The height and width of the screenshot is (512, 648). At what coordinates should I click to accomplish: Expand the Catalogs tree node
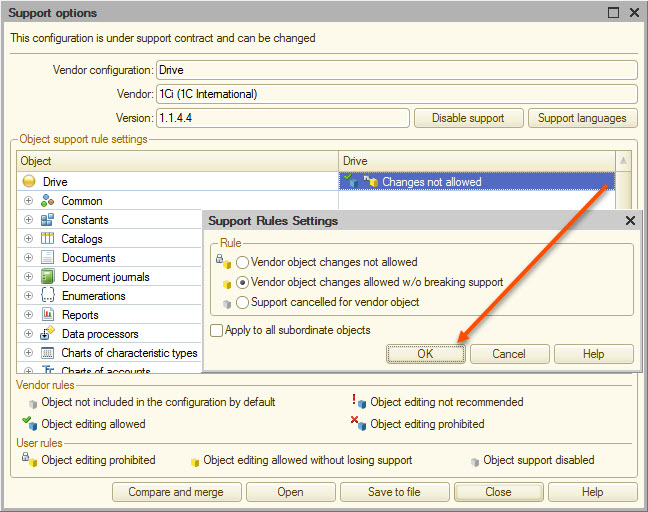point(28,238)
